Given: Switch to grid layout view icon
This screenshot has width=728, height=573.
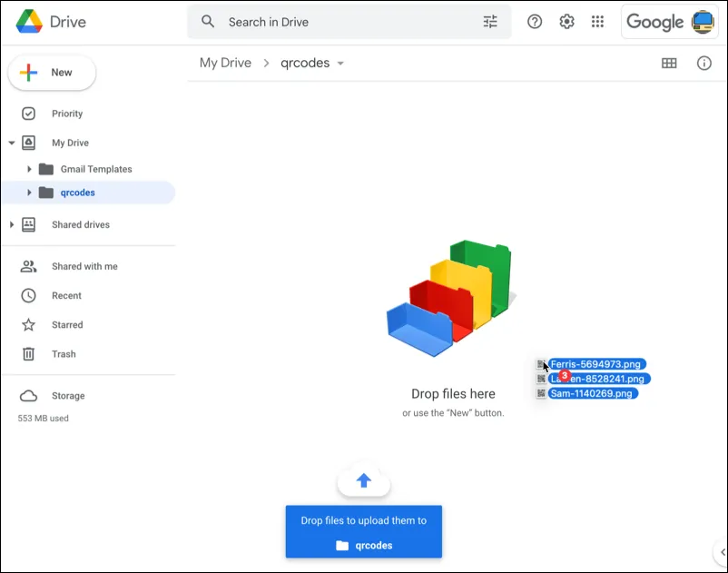Looking at the screenshot, I should tap(669, 64).
